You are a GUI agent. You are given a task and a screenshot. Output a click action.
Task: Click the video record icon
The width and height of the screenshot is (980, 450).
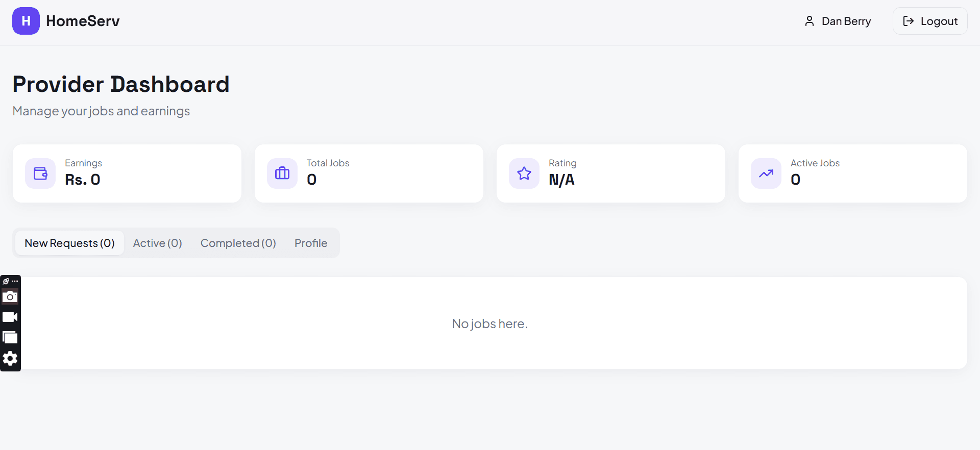[x=10, y=317]
